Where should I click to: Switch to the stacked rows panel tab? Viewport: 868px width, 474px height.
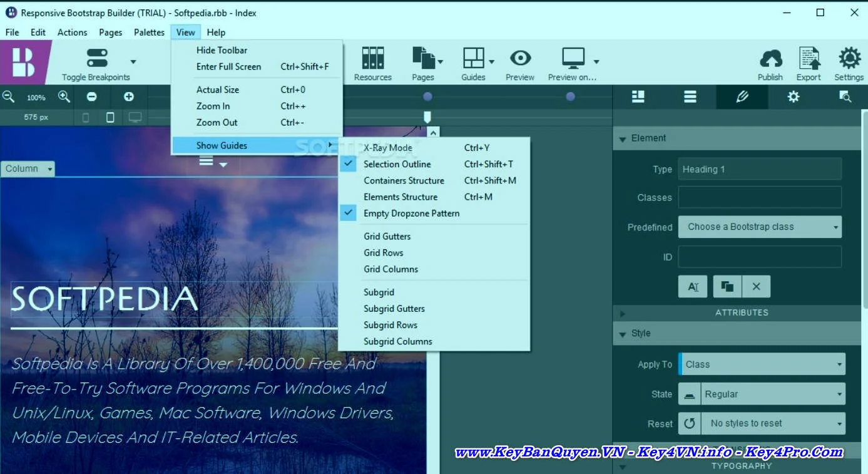(690, 96)
